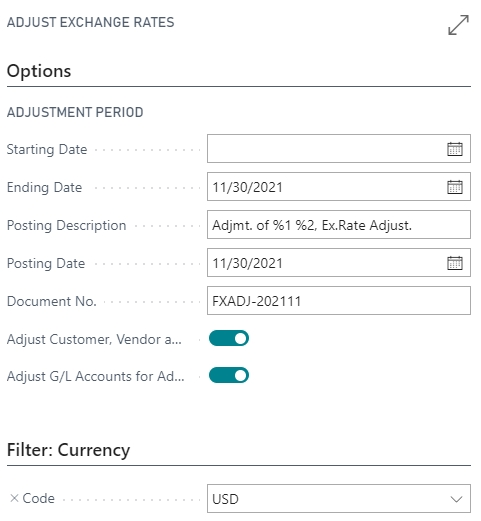
Task: Open the USD currency code dropdown arrow
Action: point(456,499)
